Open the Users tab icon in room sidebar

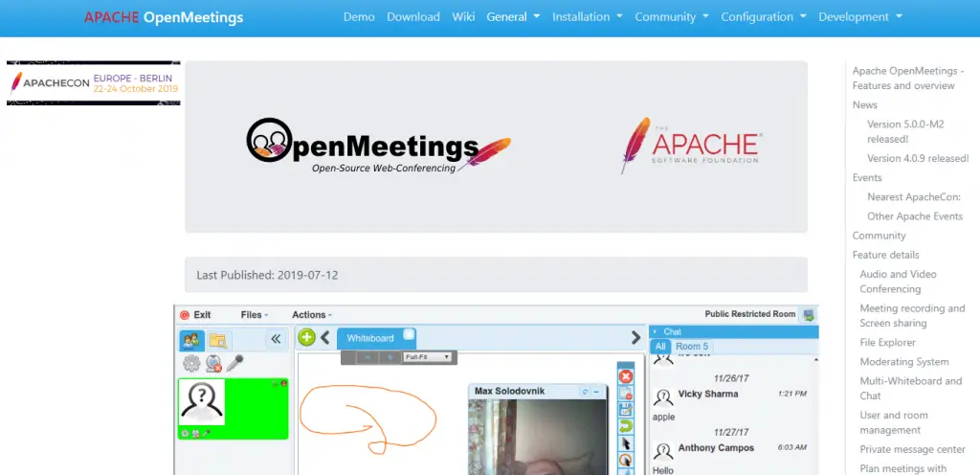tap(191, 340)
